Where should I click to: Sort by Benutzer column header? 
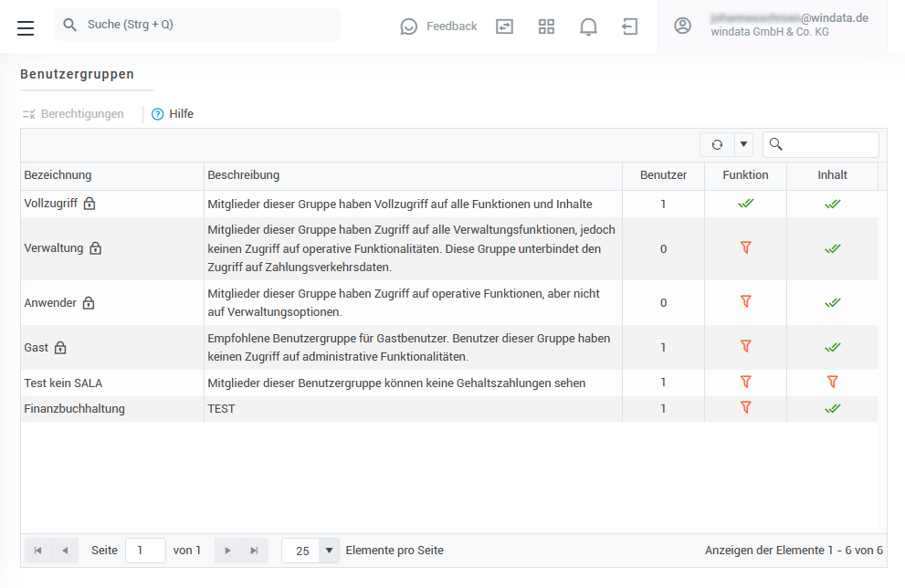[663, 175]
